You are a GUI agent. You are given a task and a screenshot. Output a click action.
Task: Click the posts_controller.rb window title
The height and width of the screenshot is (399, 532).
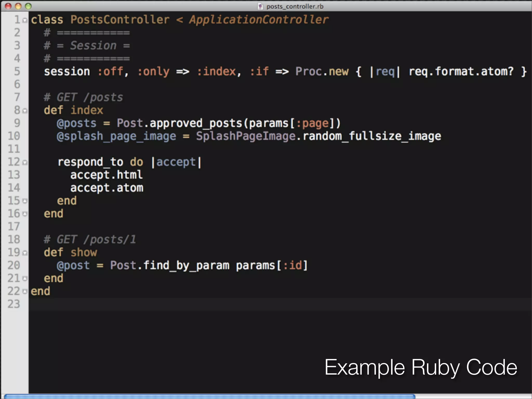pyautogui.click(x=295, y=6)
